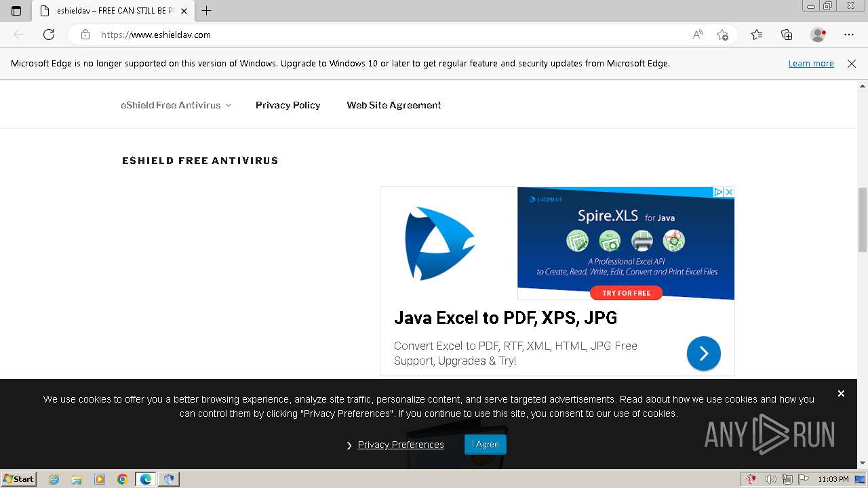Select Microsoft Edge taskbar icon
868x488 pixels.
[x=146, y=479]
